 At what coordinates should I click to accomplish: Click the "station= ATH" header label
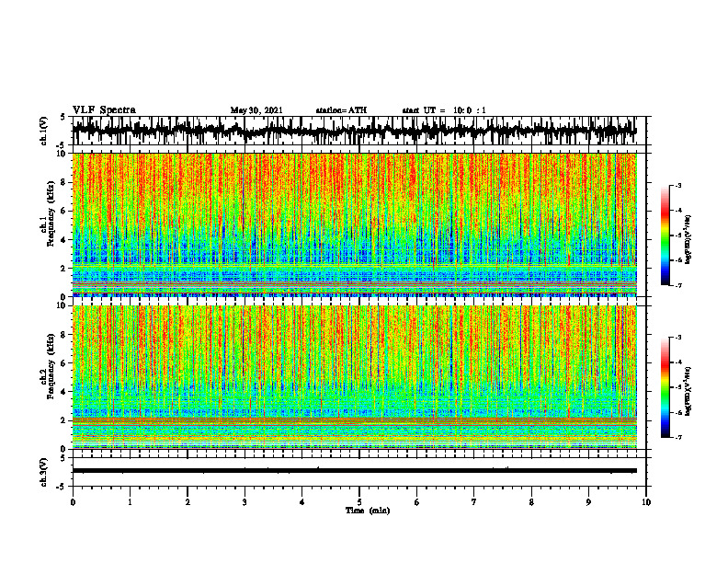[341, 110]
